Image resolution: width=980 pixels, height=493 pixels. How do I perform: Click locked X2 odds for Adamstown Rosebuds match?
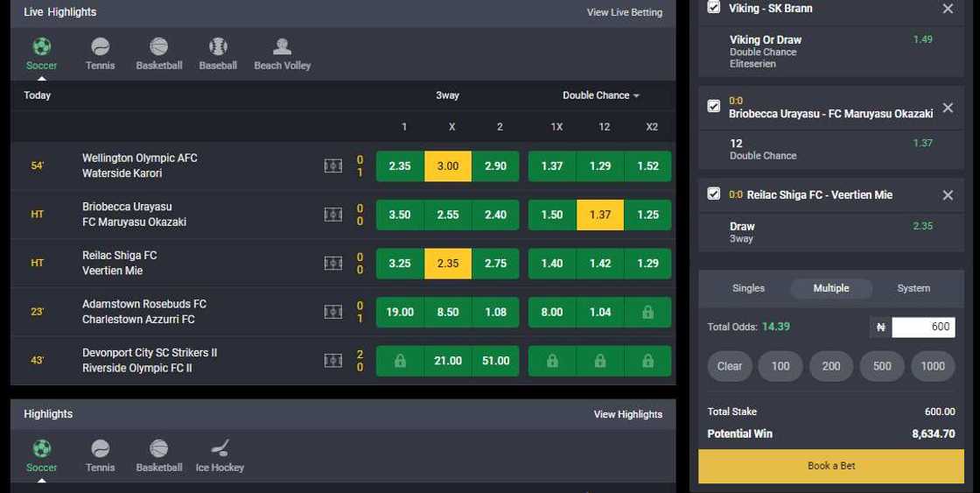pos(647,312)
